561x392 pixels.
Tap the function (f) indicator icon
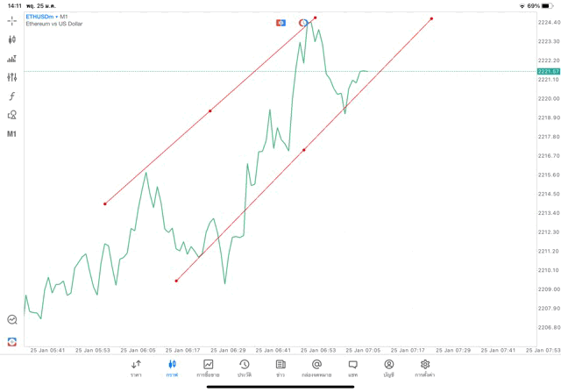coord(11,96)
